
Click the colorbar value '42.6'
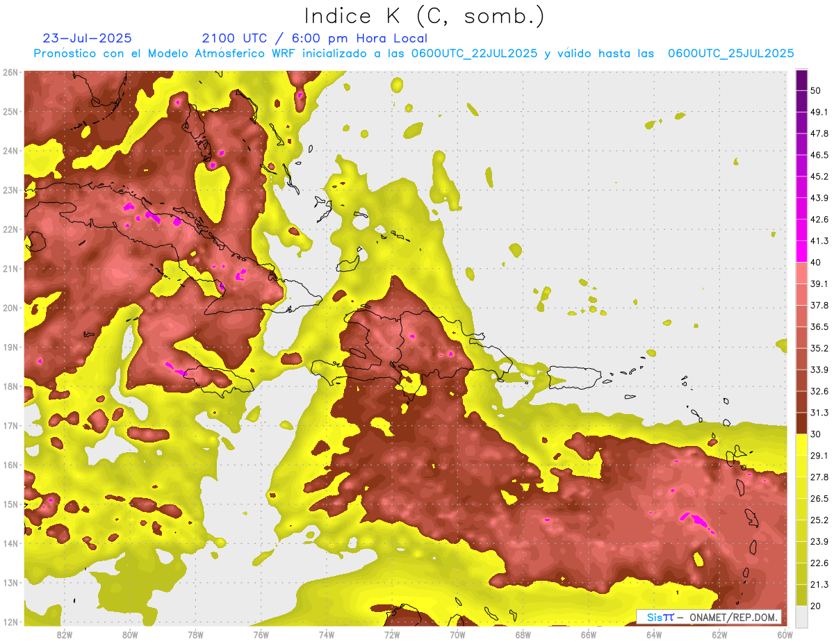[x=819, y=220]
